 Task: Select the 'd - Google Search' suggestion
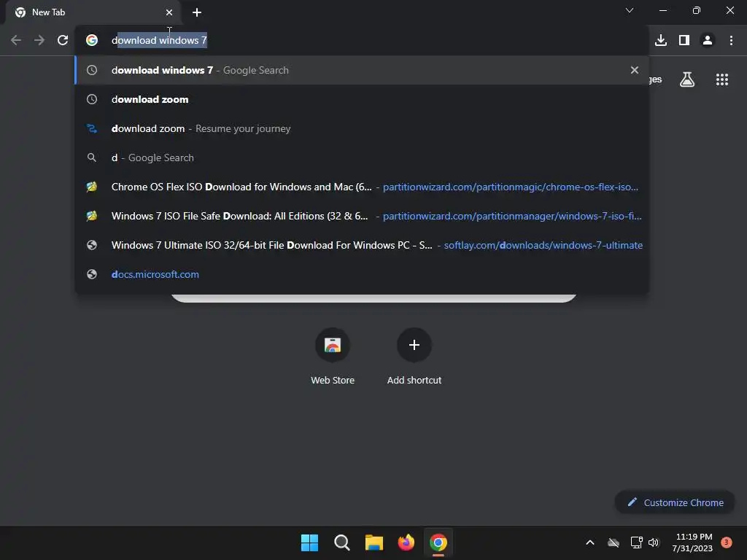click(x=362, y=157)
